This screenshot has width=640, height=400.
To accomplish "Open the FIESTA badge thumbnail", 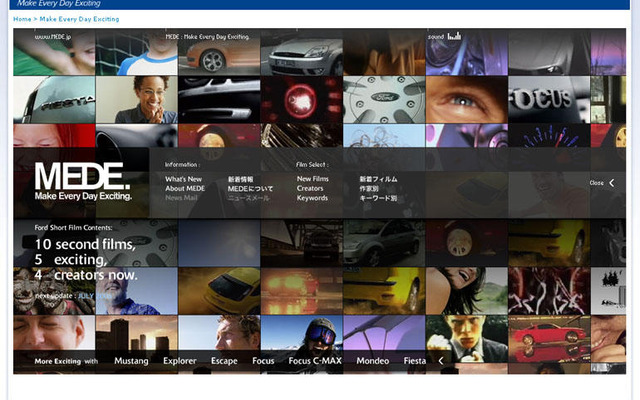I will point(54,100).
